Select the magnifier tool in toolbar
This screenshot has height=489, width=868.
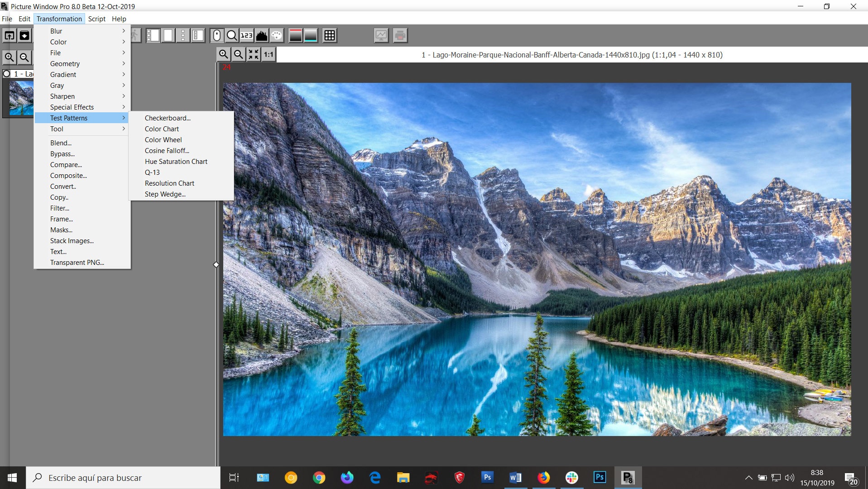tap(232, 35)
